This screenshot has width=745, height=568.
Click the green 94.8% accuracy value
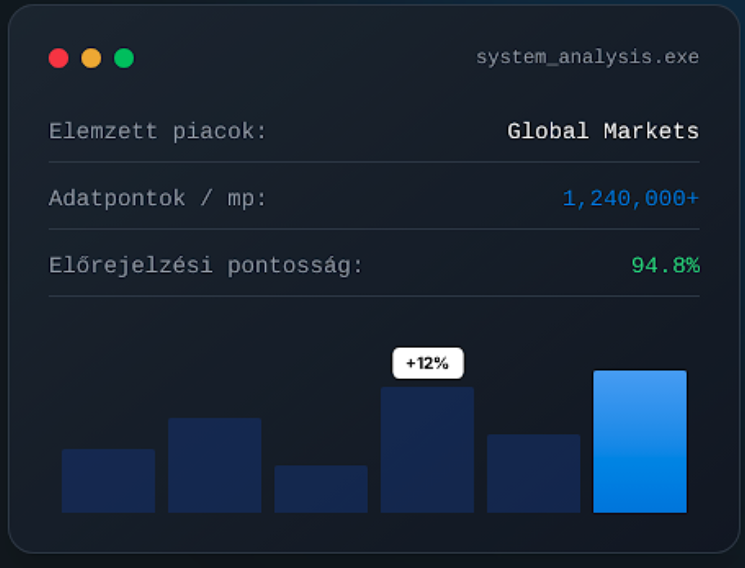(x=665, y=265)
